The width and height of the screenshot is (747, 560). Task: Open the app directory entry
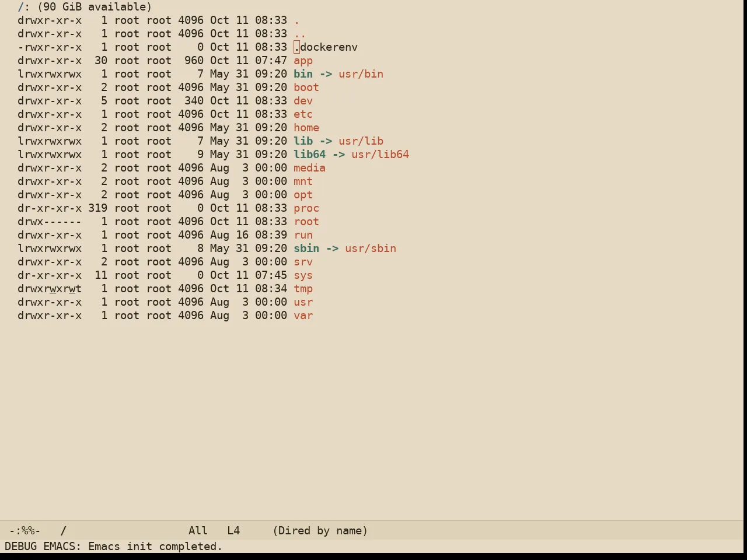click(303, 61)
